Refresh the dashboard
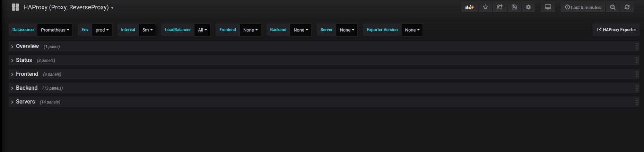This screenshot has height=152, width=644. (x=627, y=7)
